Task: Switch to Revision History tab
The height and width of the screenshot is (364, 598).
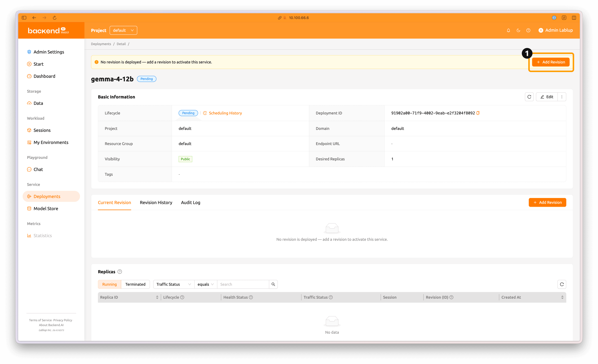Action: pos(156,202)
